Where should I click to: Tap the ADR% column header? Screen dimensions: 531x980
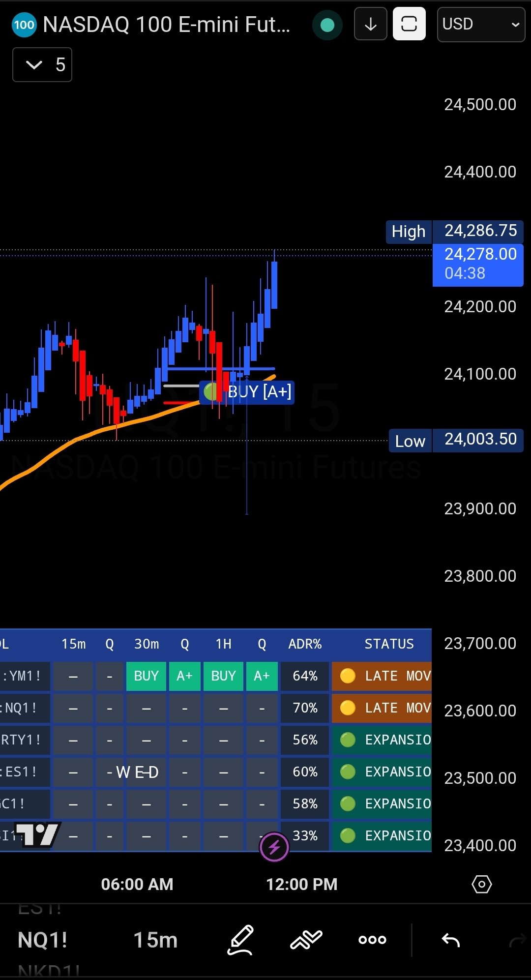click(305, 644)
